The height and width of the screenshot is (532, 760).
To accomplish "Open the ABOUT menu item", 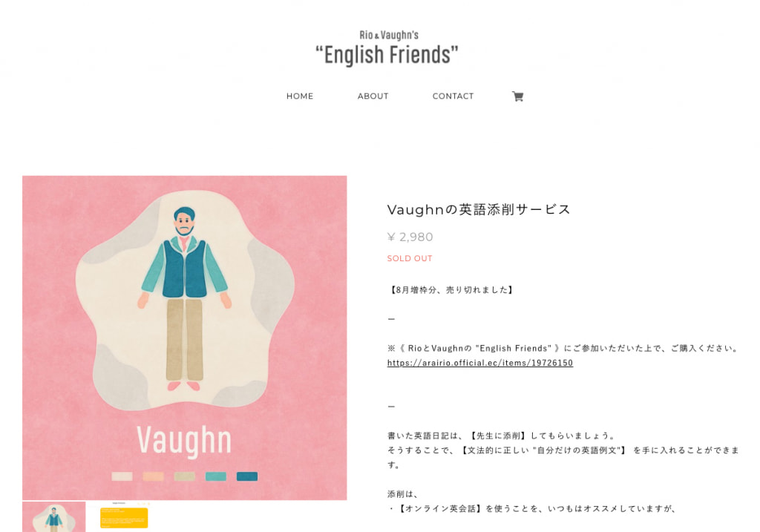I will 373,96.
